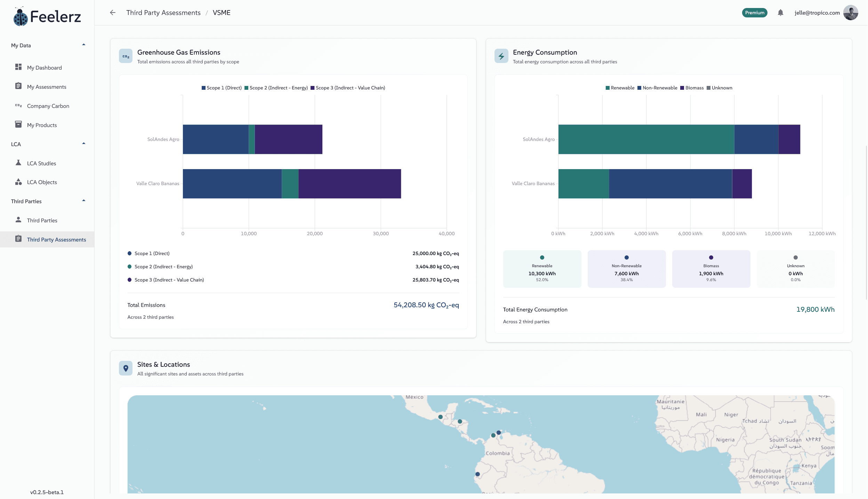
Task: Click the back arrow icon in header
Action: pyautogui.click(x=113, y=13)
